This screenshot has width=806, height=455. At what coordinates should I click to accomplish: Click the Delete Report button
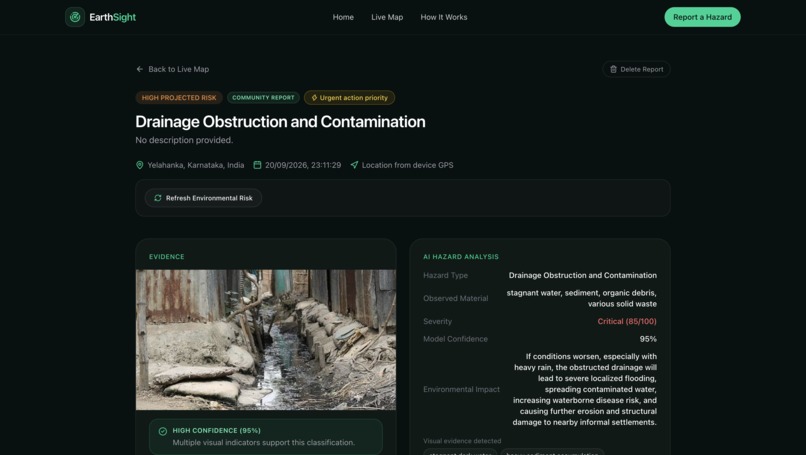(636, 69)
